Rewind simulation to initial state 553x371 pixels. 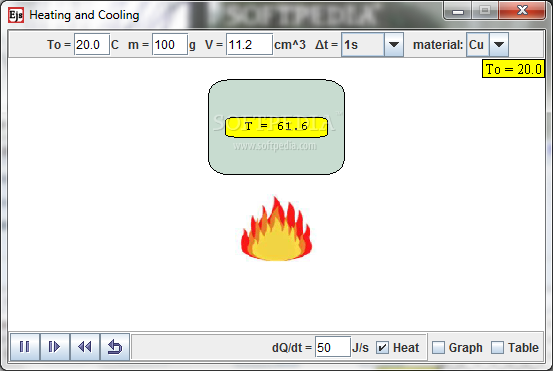tap(85, 347)
